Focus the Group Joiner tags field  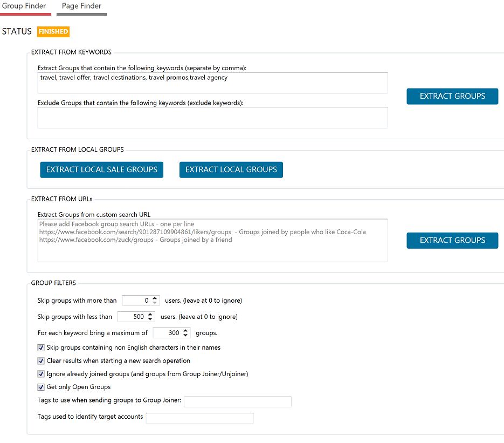237,401
